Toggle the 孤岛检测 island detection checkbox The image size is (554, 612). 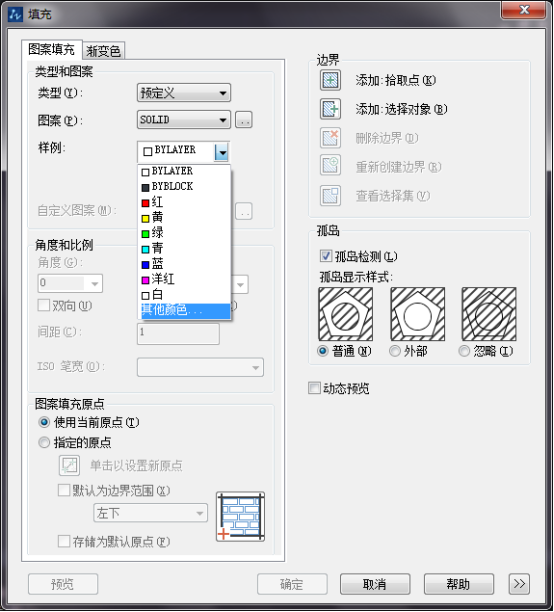click(326, 256)
